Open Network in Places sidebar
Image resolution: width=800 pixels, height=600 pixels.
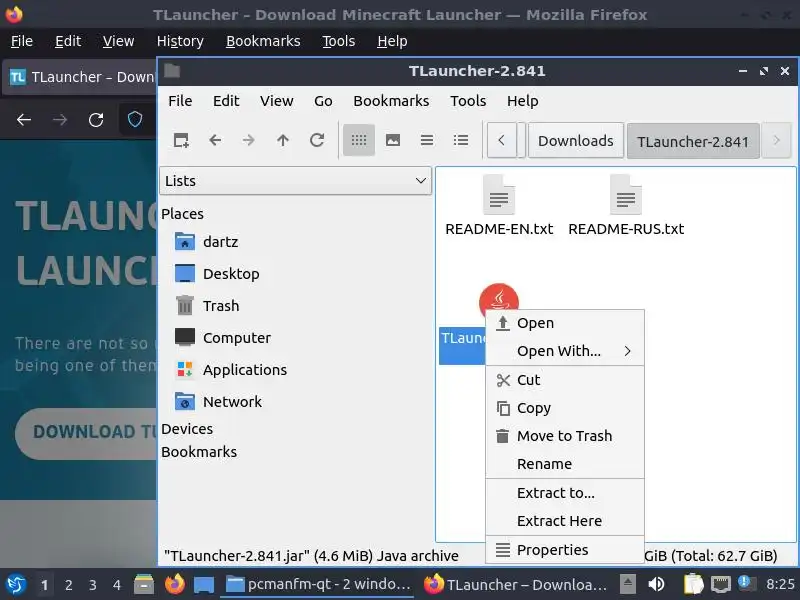(218, 402)
